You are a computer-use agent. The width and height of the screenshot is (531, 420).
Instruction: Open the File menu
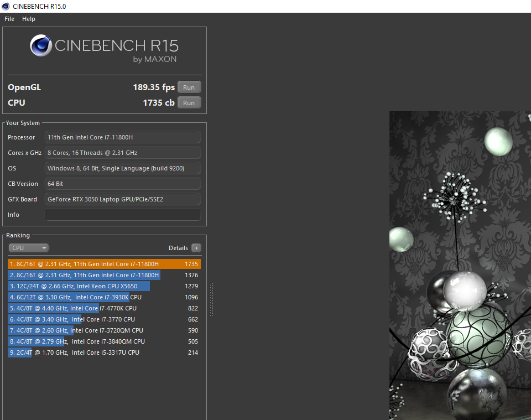9,19
